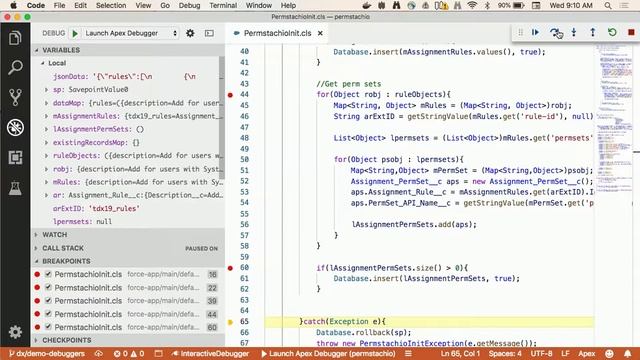Click the InteractiveDebugger status bar item
The height and width of the screenshot is (360, 640).
pyautogui.click(x=210, y=353)
